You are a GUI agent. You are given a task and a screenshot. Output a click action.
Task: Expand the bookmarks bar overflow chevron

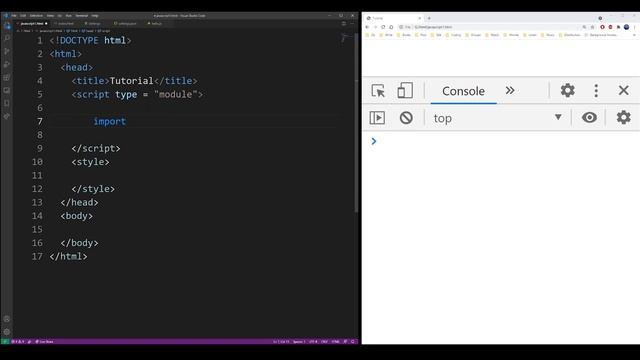click(x=634, y=35)
